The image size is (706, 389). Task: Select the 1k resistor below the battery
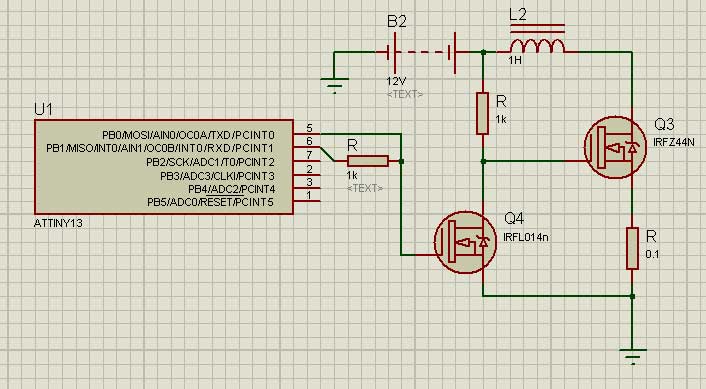coord(483,113)
